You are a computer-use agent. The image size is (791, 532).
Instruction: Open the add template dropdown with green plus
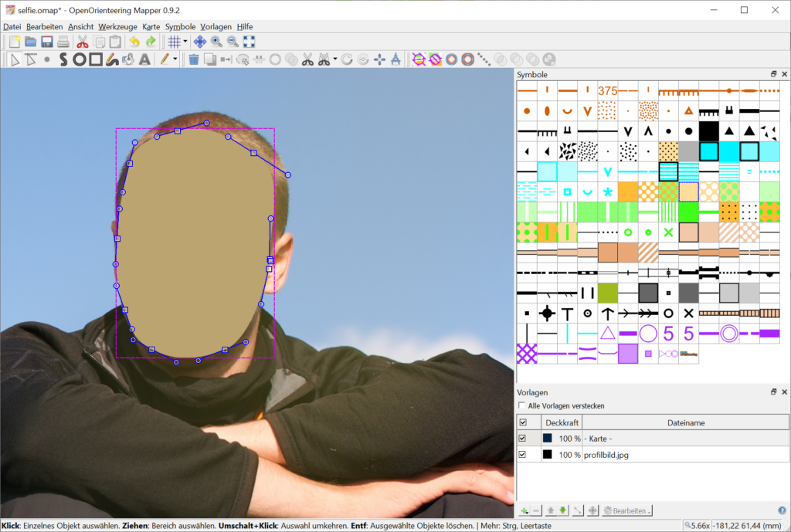pyautogui.click(x=524, y=510)
